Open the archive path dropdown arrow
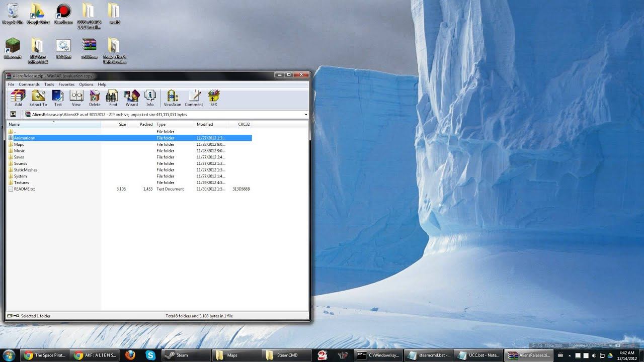644x362 pixels. [306, 115]
